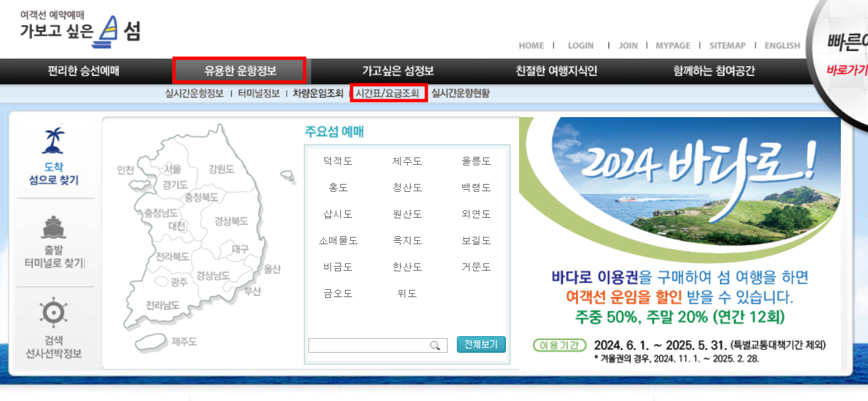
Task: Switch to ENGLISH version
Action: (x=781, y=46)
